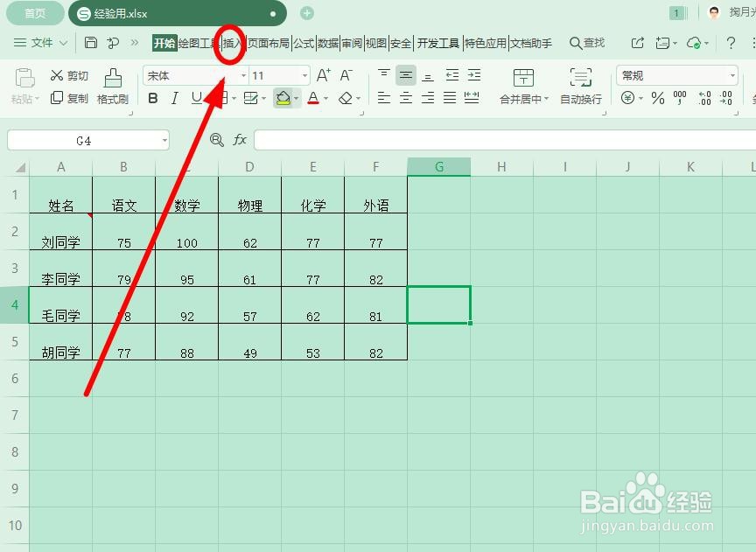
Task: Click the top align icon
Action: [384, 74]
